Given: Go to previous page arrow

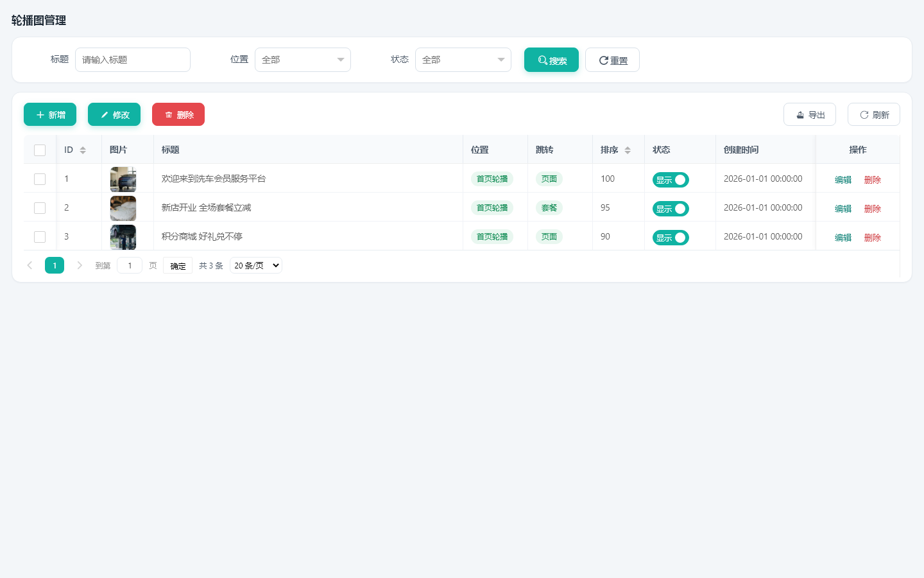Looking at the screenshot, I should click(x=30, y=265).
